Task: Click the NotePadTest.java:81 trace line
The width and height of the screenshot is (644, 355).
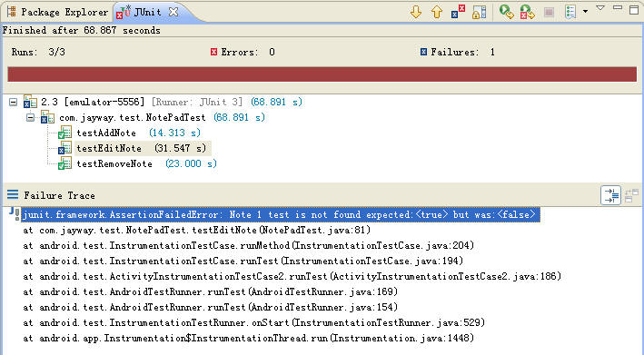Action: click(197, 231)
